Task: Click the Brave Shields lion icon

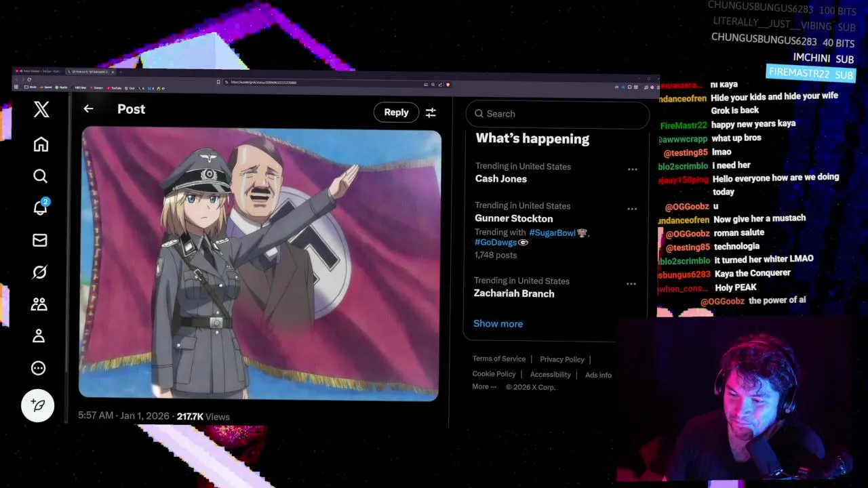Action: pos(448,85)
